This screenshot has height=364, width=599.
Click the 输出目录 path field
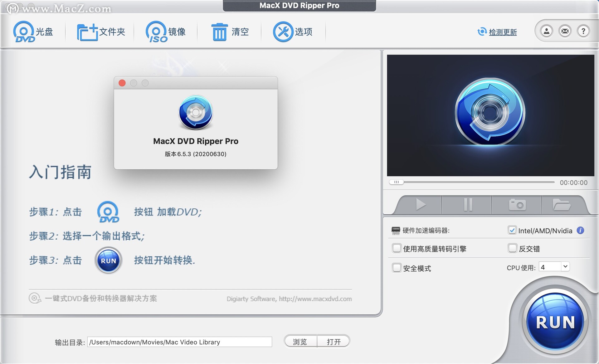179,342
